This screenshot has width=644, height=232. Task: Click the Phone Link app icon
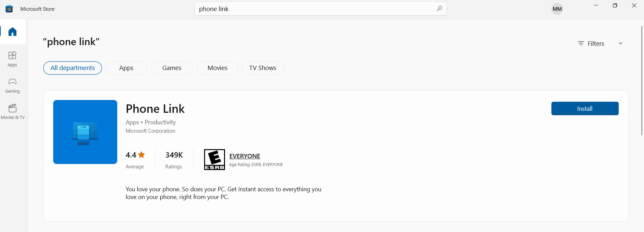coord(85,132)
